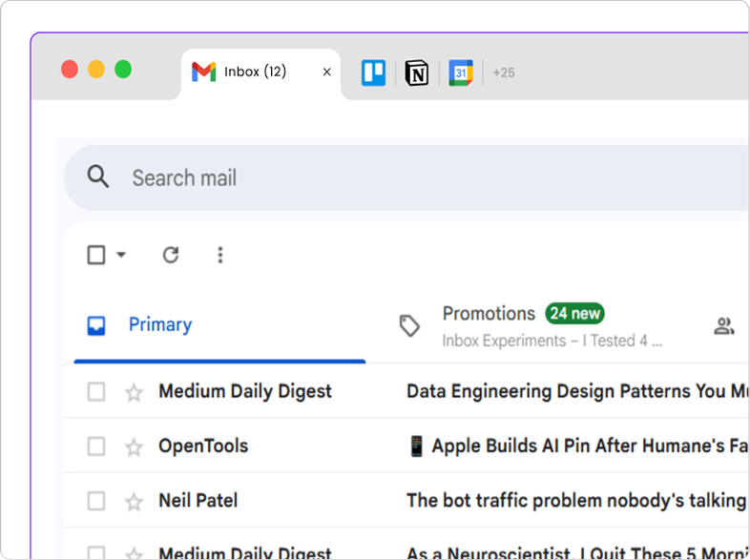Open the Google Calendar pinned tab
Viewport: 750px width, 560px height.
(x=461, y=73)
